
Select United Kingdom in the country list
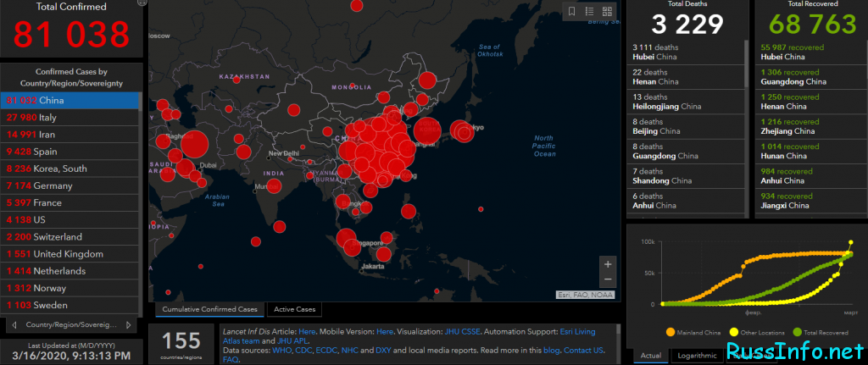(70, 254)
